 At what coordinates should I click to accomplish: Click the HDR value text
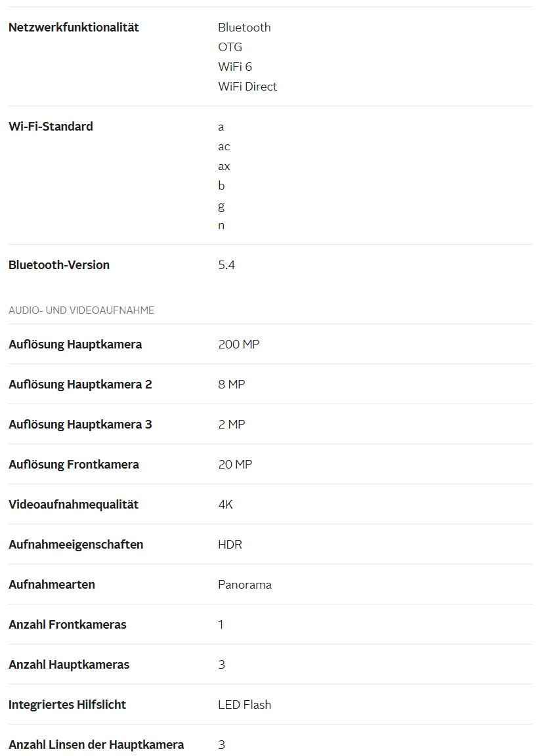[230, 544]
